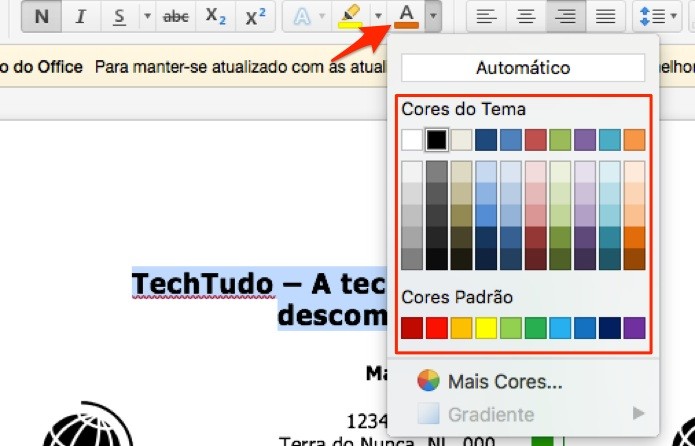The image size is (695, 446).
Task: Select purple theme color in top row
Action: coord(585,140)
